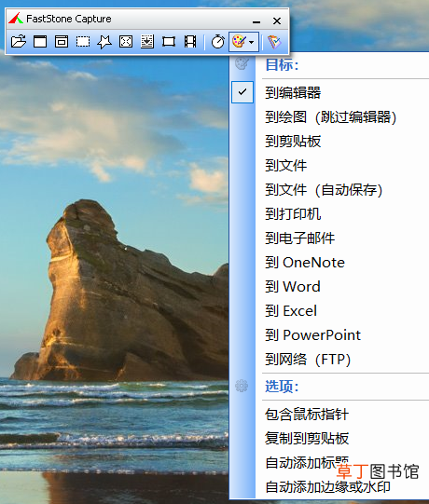The height and width of the screenshot is (504, 429).
Task: Open the Screen Recorder film icon
Action: point(190,42)
